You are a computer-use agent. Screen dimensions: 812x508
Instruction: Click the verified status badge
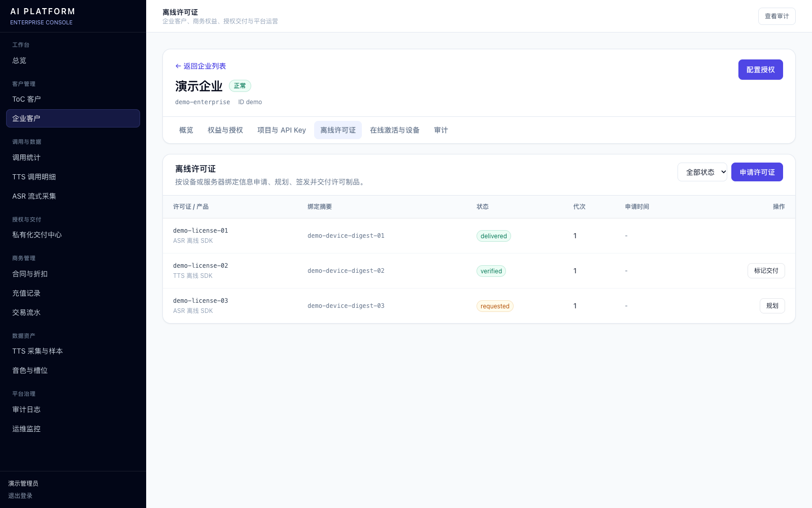point(491,271)
